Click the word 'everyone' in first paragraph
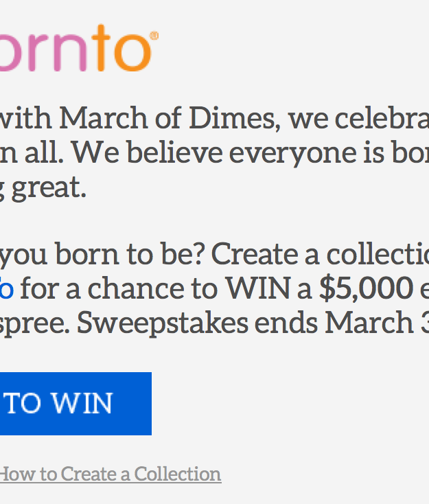The height and width of the screenshot is (504, 429). tap(292, 153)
